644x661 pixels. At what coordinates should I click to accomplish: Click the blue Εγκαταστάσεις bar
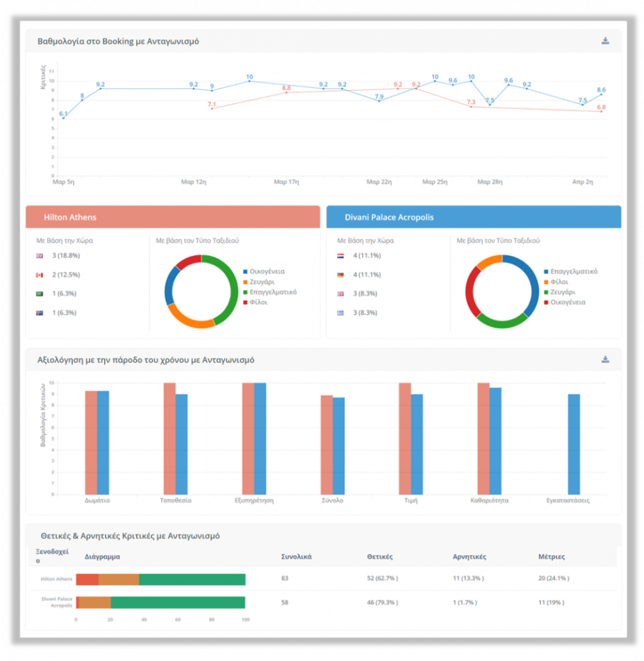click(x=574, y=444)
